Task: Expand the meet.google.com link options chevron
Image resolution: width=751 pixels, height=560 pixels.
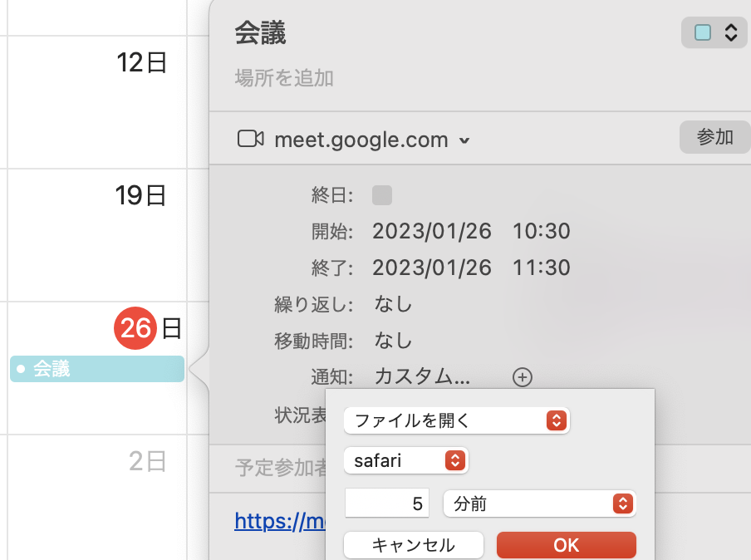Action: [x=465, y=140]
